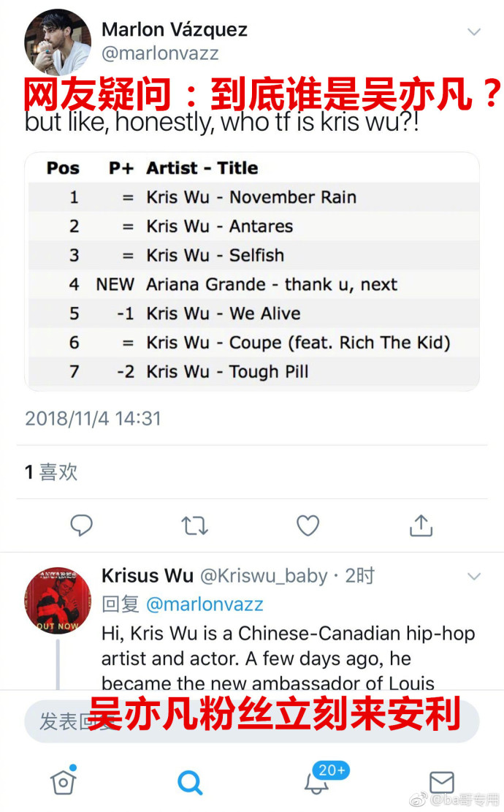Tap the reply speech bubble icon

pos(81,525)
